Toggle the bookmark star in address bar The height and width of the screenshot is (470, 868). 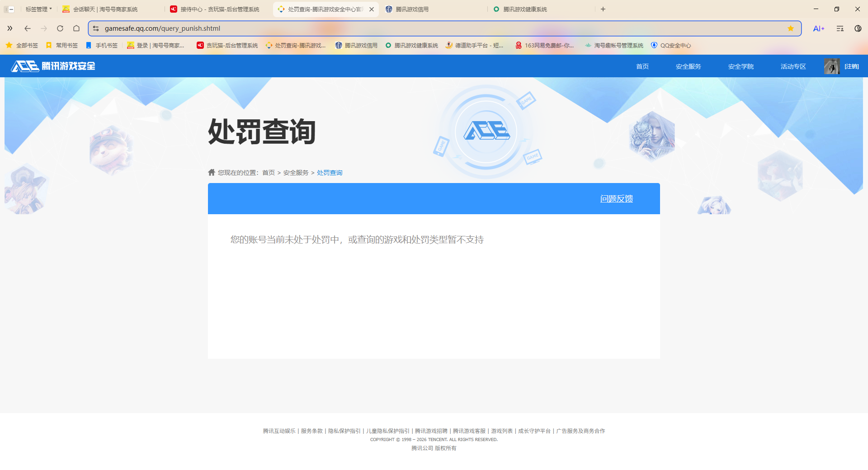coord(790,28)
